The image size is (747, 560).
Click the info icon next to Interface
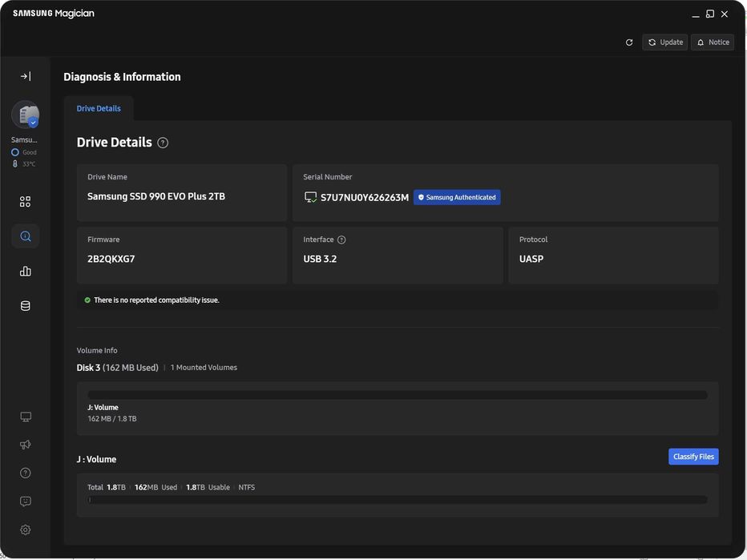[341, 240]
